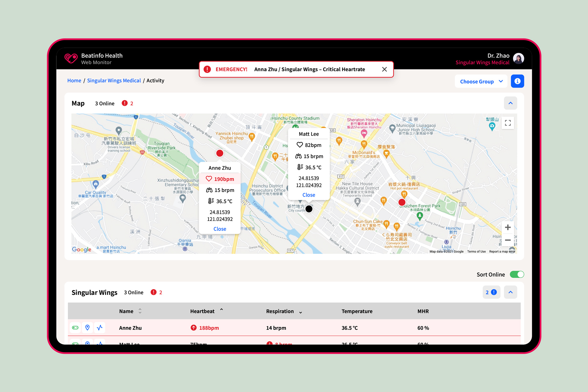Toggle the map collapse chevron up button

tap(511, 103)
